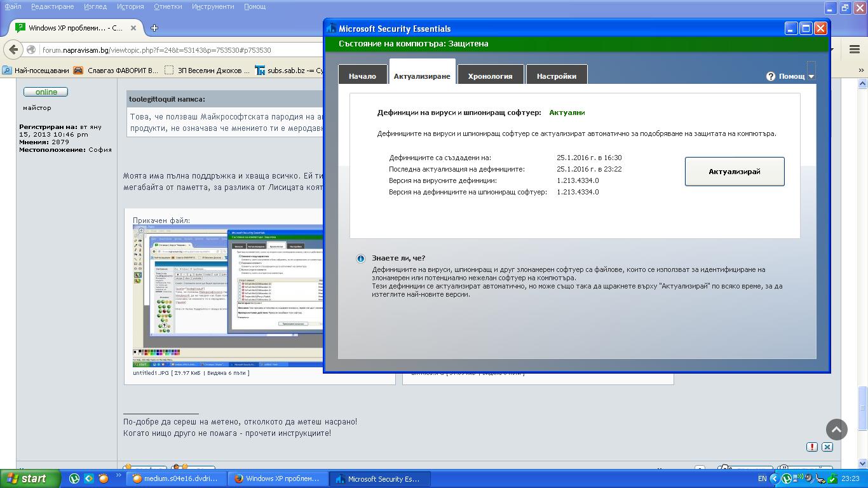This screenshot has height=488, width=868.
Task: Click the uTorrent quick launch icon
Action: [74, 478]
